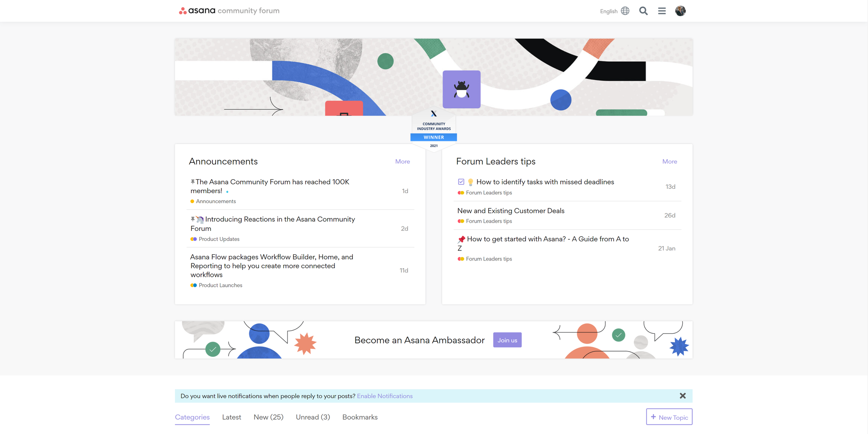Screen dimensions: 868x434
Task: Expand more Forum Leaders tips
Action: click(669, 161)
